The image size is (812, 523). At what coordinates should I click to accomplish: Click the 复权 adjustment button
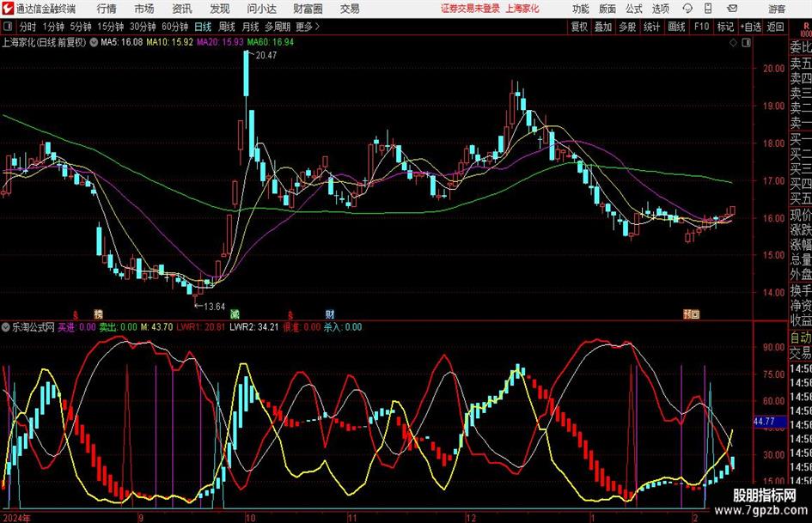[579, 27]
